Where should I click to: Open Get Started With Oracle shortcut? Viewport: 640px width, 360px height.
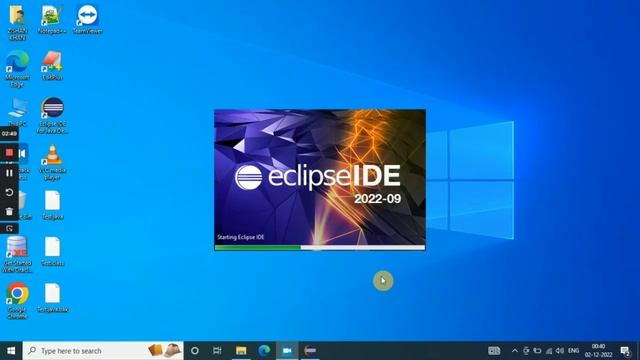(17, 255)
